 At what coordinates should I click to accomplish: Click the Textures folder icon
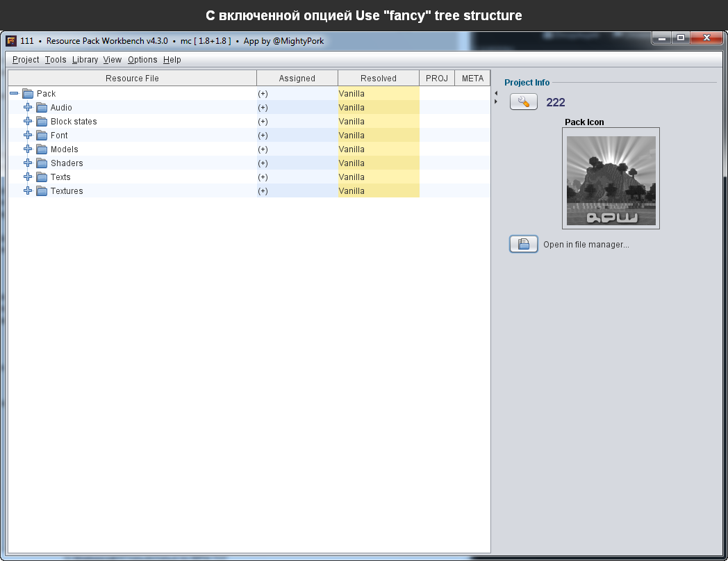point(42,191)
